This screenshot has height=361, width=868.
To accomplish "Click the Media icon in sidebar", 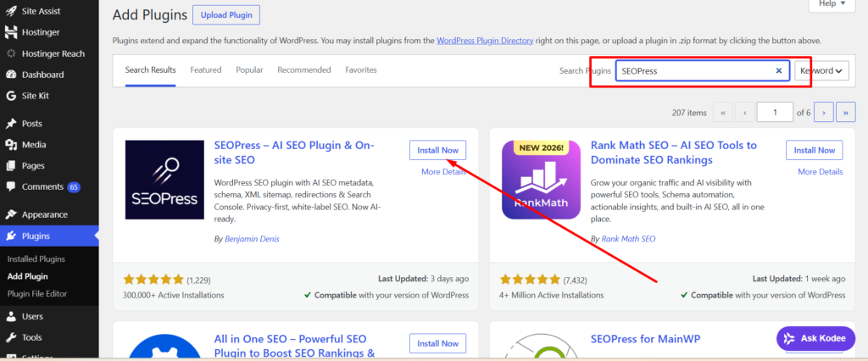I will (x=10, y=145).
